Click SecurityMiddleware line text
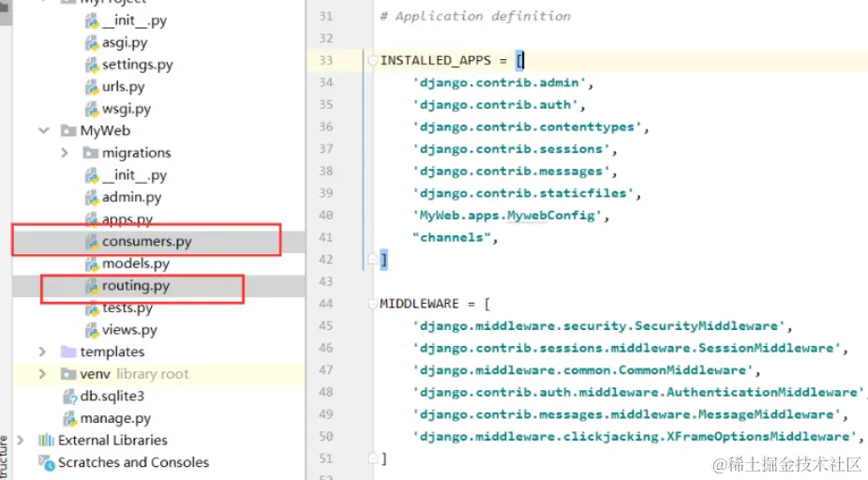The width and height of the screenshot is (868, 480). [x=598, y=326]
